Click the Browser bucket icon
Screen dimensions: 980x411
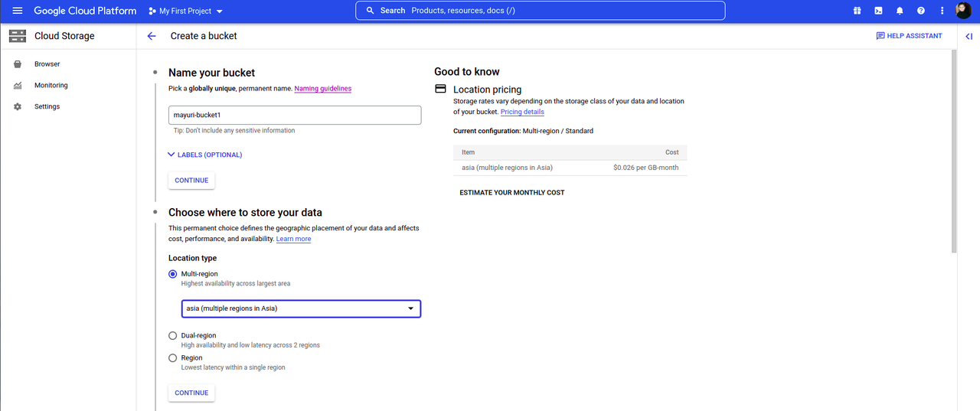tap(18, 64)
